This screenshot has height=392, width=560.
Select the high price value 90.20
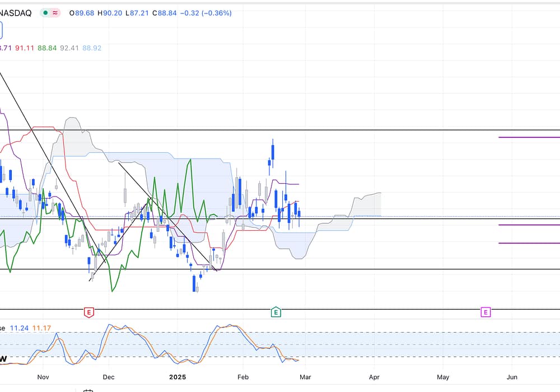tap(113, 13)
